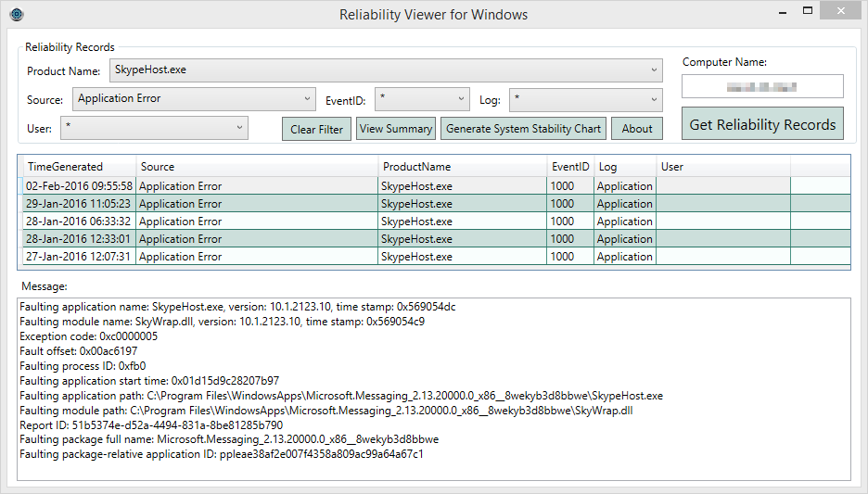868x494 pixels.
Task: Open the EventID filter dropdown
Action: point(422,99)
